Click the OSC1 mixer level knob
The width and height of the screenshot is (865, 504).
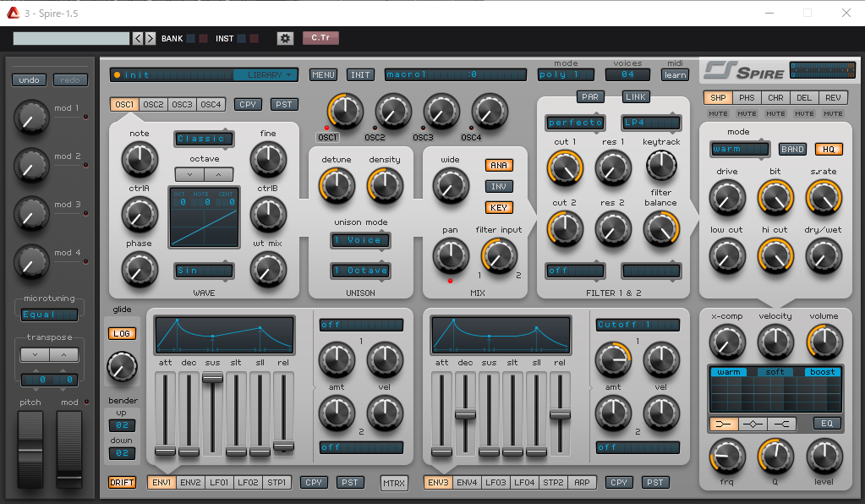345,111
